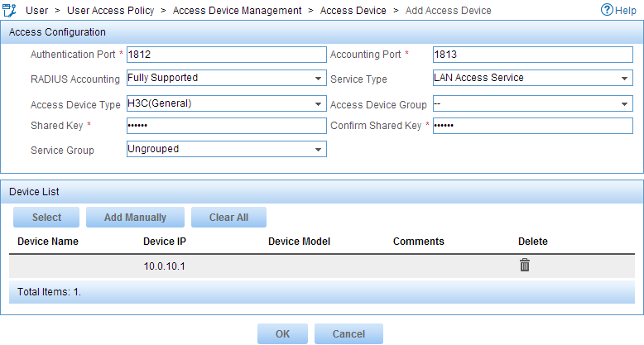Expand the Access Device Type dropdown
The height and width of the screenshot is (345, 644).
(x=226, y=103)
